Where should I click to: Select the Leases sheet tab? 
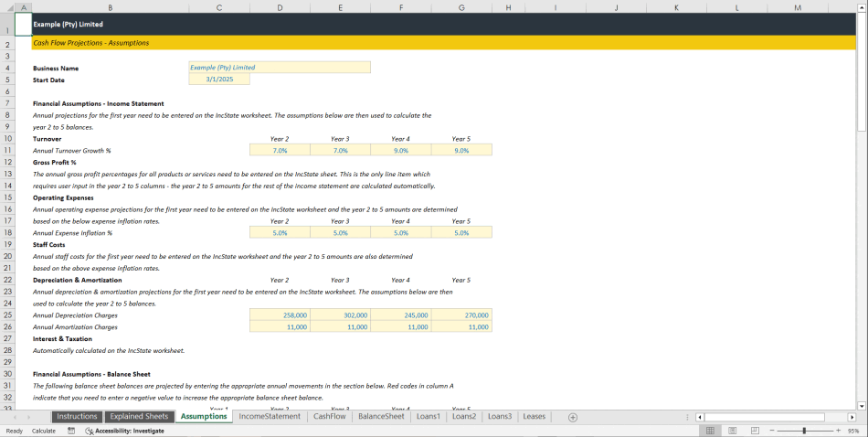click(534, 417)
